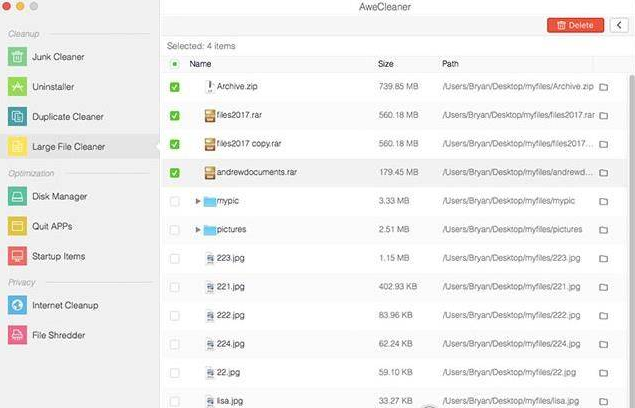This screenshot has height=408, width=635.
Task: Reveal andrewdocuments.rar folder icon
Action: (603, 173)
